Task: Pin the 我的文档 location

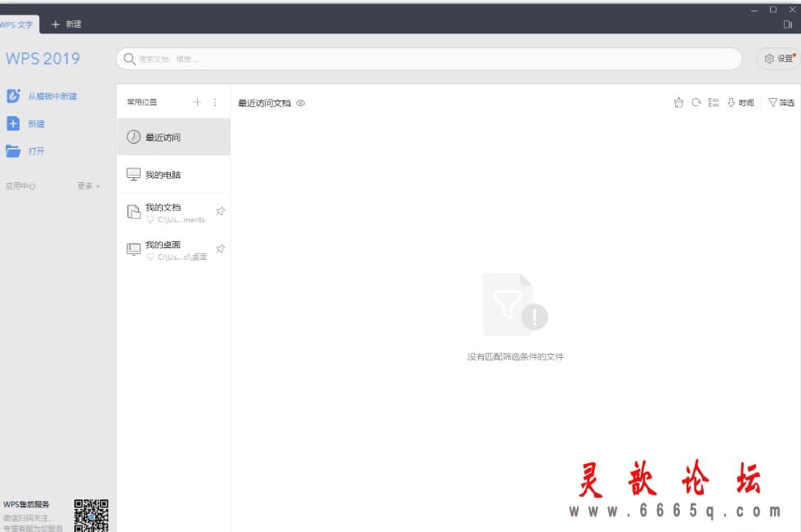Action: [x=220, y=211]
